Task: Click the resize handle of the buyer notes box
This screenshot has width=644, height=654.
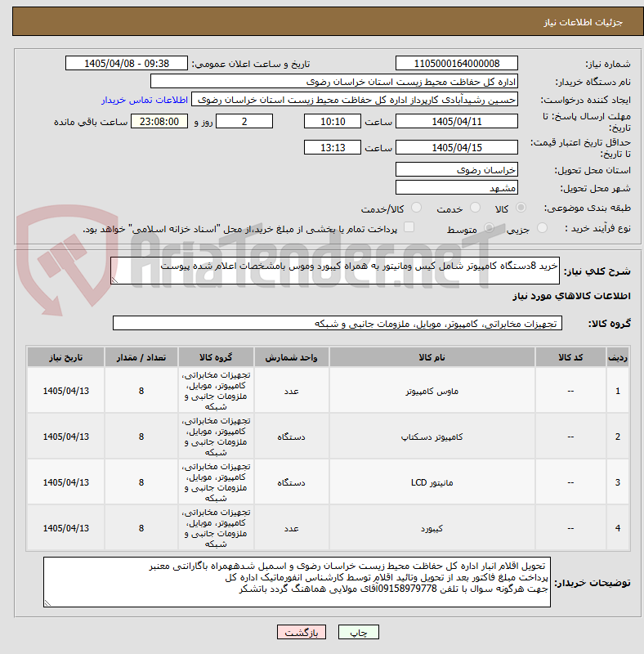Action: 48,602
